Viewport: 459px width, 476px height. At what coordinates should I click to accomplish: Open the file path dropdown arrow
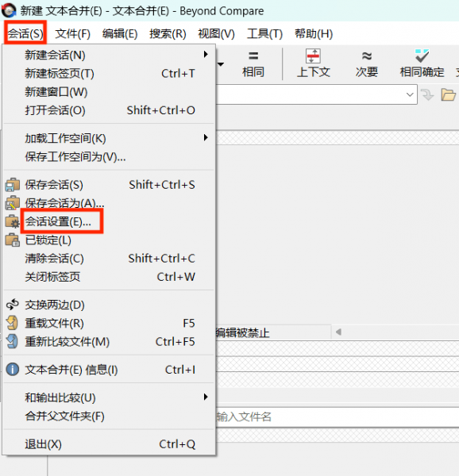[x=410, y=94]
